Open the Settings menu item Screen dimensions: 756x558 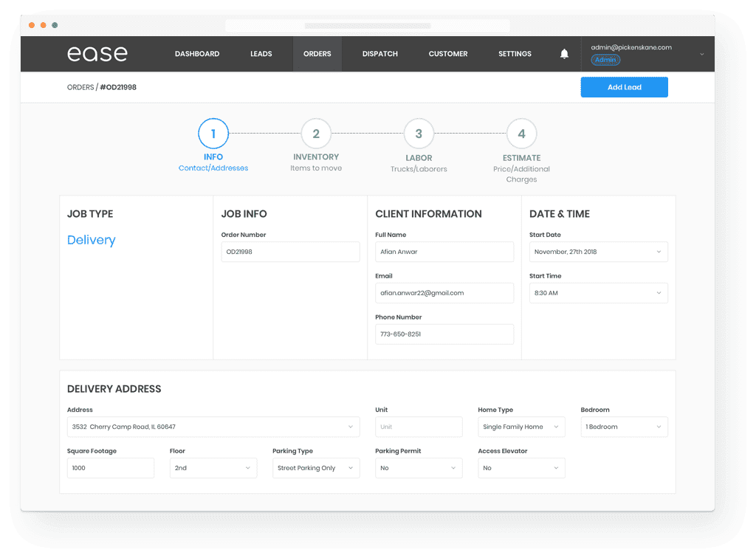point(515,54)
